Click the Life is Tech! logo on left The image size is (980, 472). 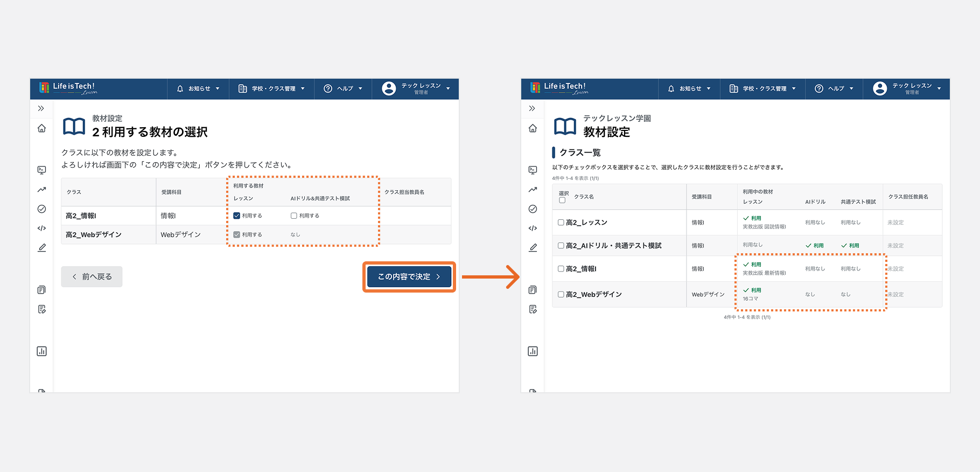pyautogui.click(x=68, y=88)
